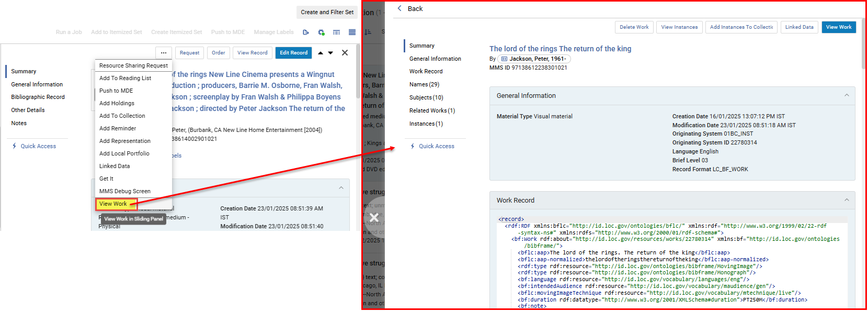This screenshot has height=311, width=868.
Task: Select Resource Sharing Request from menu
Action: click(133, 65)
